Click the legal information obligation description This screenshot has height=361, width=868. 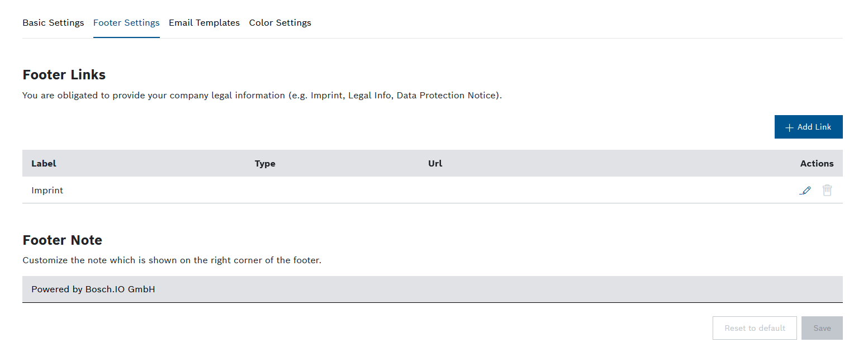pos(262,96)
